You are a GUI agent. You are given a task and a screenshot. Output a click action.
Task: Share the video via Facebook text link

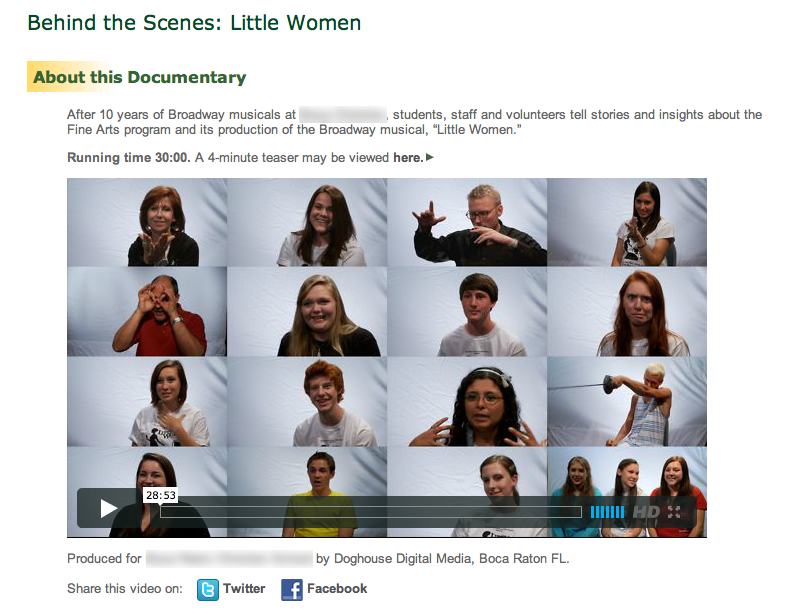[x=337, y=589]
